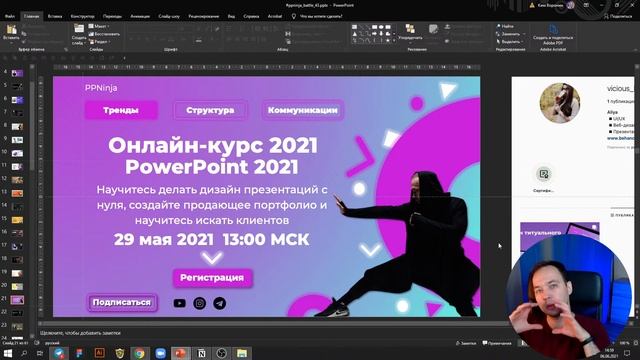640x360 pixels.
Task: Click the Вставить (Paste) clipboard icon
Action: (x=11, y=30)
